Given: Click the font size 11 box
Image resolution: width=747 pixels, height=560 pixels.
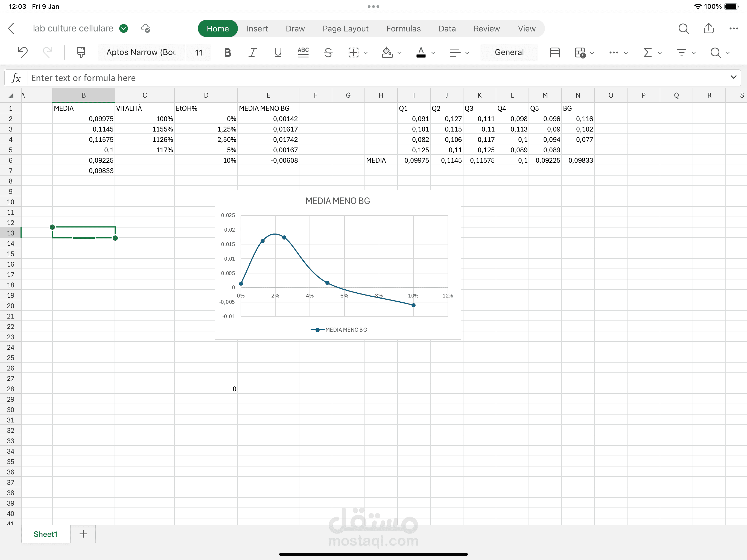Looking at the screenshot, I should point(199,52).
